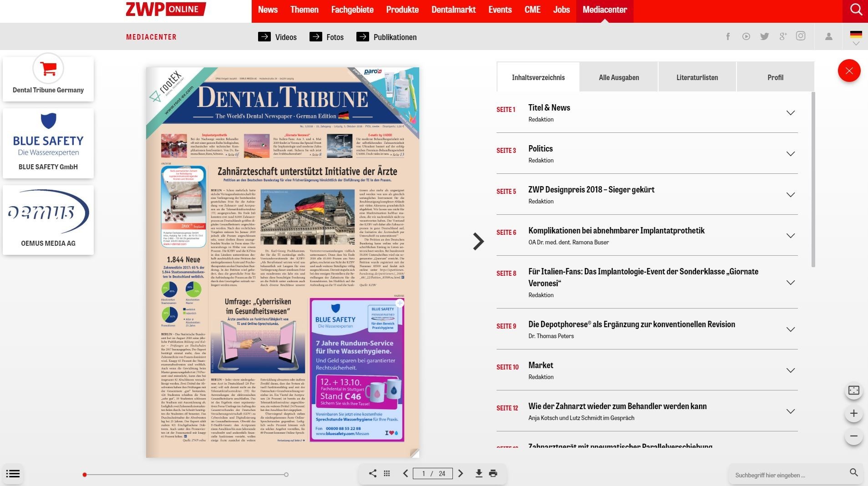Viewport: 868px width, 486px height.
Task: Open the Facebook social link
Action: pyautogui.click(x=728, y=36)
